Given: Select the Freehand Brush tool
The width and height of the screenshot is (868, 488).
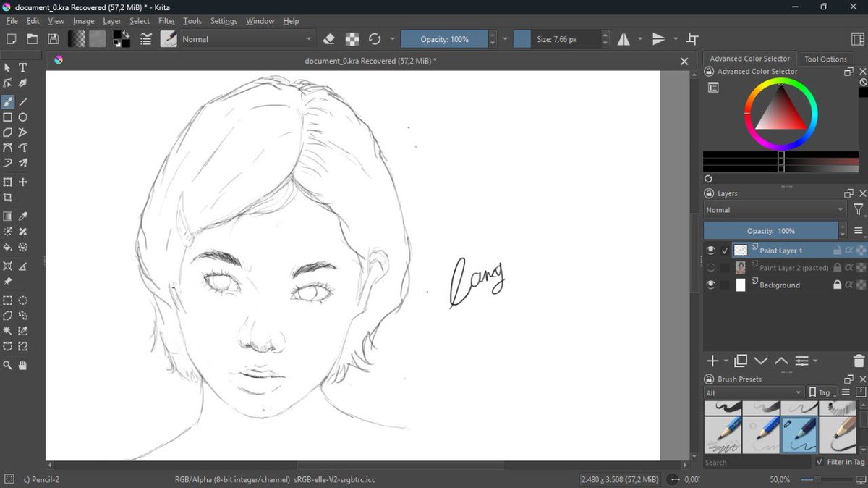Looking at the screenshot, I should pyautogui.click(x=8, y=102).
